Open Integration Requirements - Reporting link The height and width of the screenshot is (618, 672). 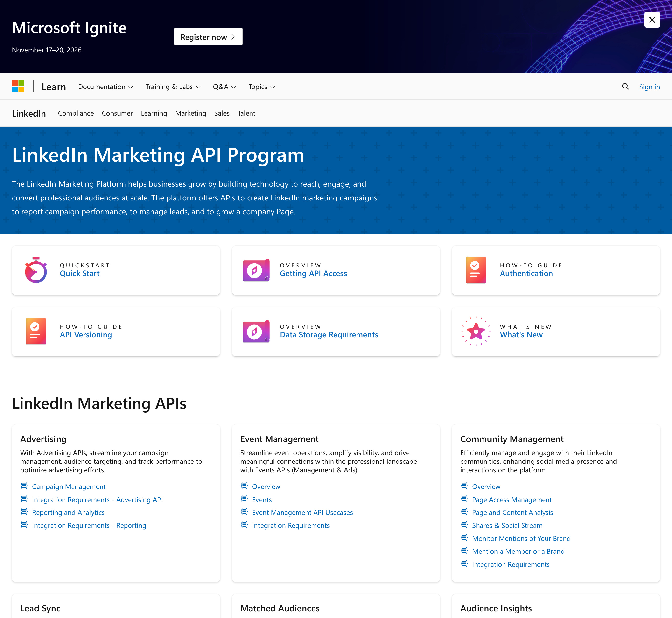[89, 525]
